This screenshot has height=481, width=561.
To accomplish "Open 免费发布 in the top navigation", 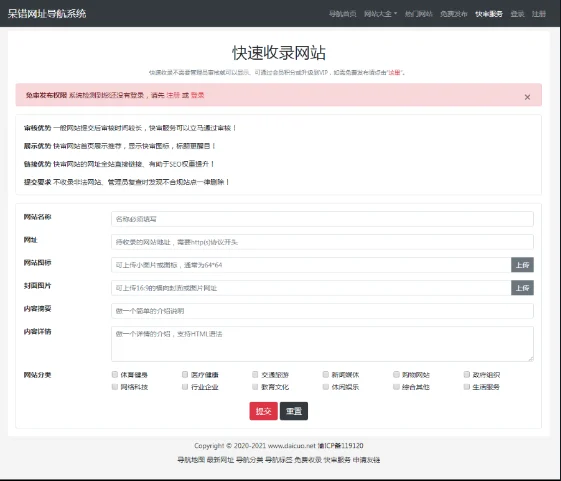I will [454, 14].
